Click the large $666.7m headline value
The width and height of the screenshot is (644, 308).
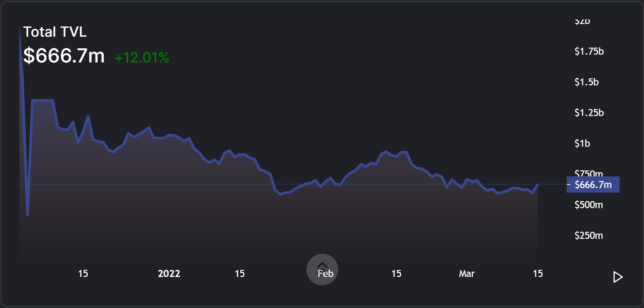coord(64,56)
